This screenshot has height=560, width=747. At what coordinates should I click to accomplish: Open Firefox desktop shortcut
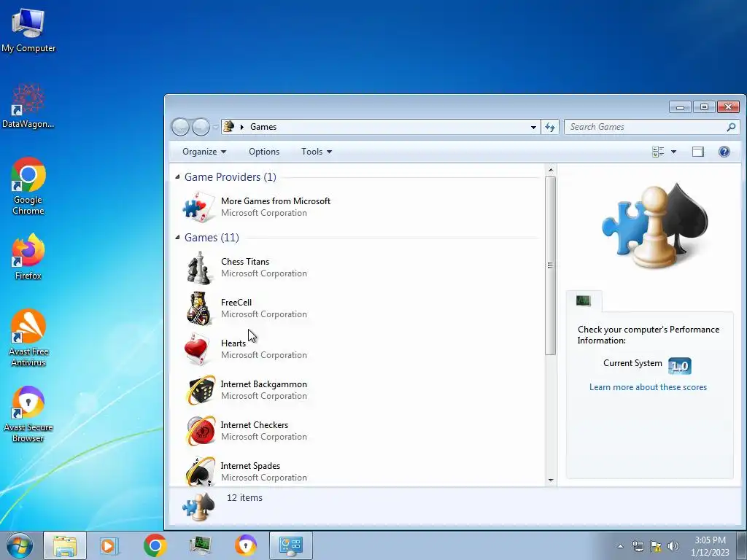point(28,256)
